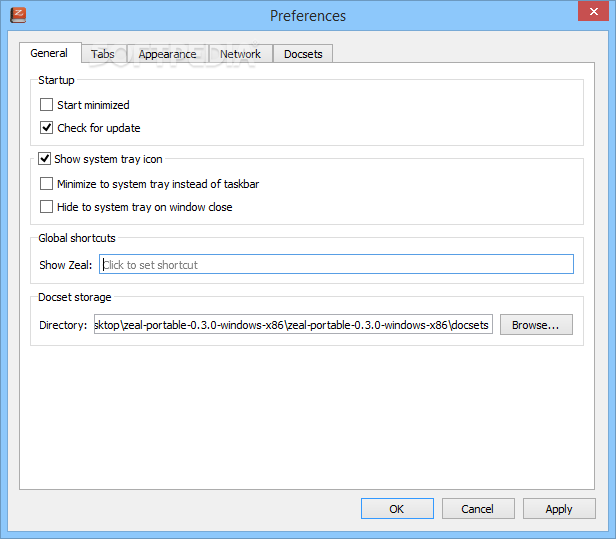Enable Hide to system tray on window close
The image size is (616, 539).
point(47,207)
